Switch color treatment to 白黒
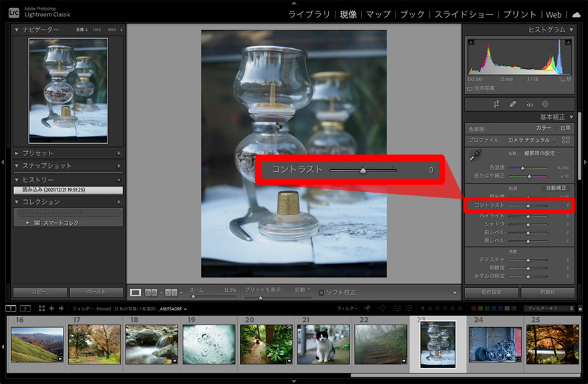This screenshot has height=384, width=588. click(565, 128)
